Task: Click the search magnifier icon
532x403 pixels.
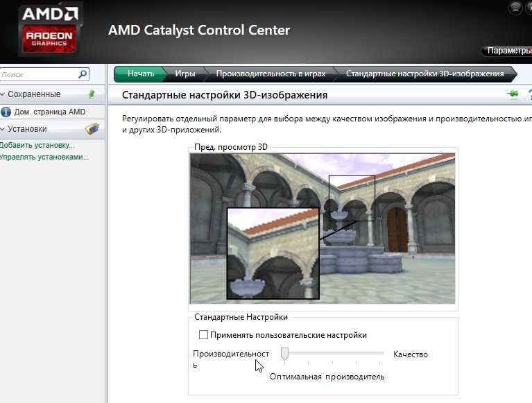Action: (x=83, y=74)
